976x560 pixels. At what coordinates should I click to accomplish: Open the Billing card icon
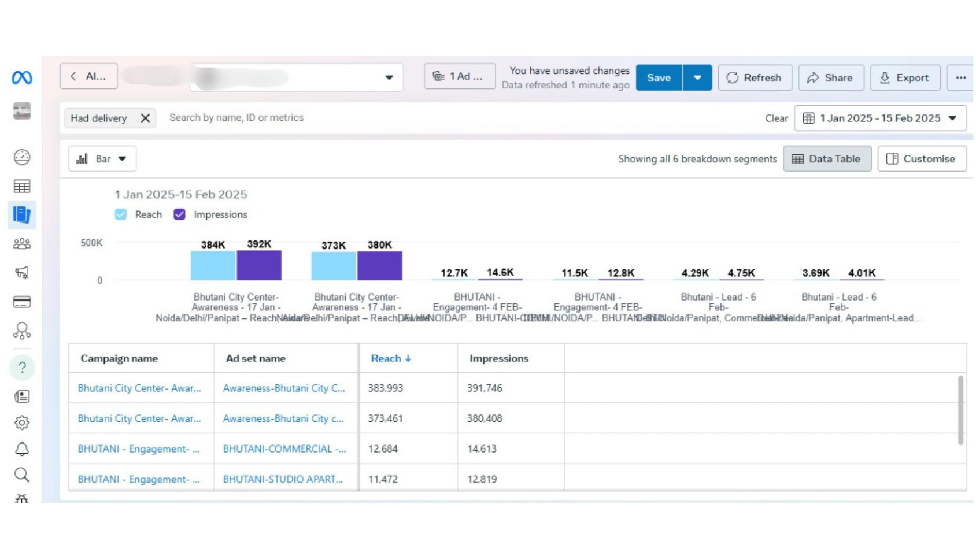[x=22, y=302]
